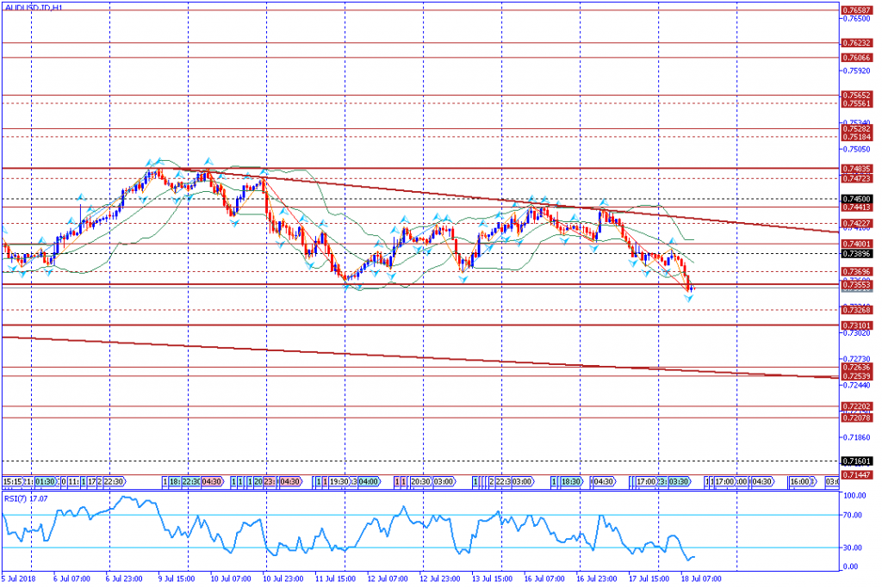
Task: Select the 0.73268 price level label
Action: (857, 310)
